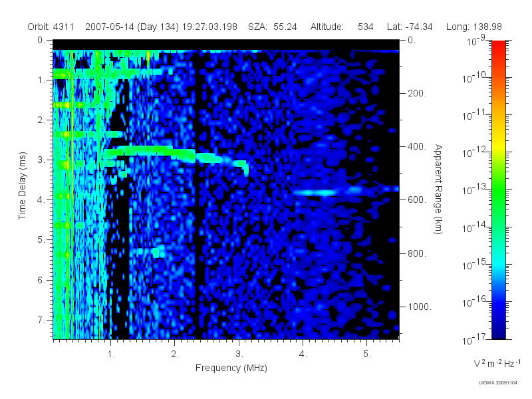Click the '4.' frequency tick label
Image resolution: width=532 pixels, height=399 pixels.
click(303, 354)
